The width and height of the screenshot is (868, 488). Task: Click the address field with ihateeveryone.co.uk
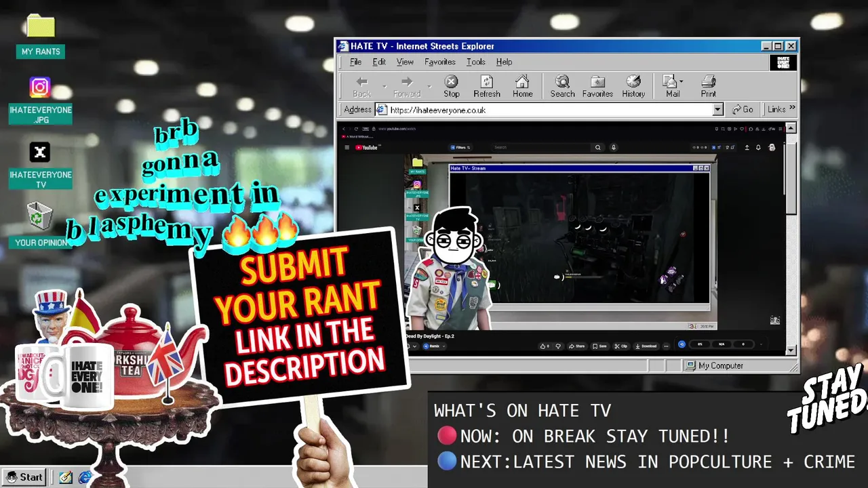point(549,110)
